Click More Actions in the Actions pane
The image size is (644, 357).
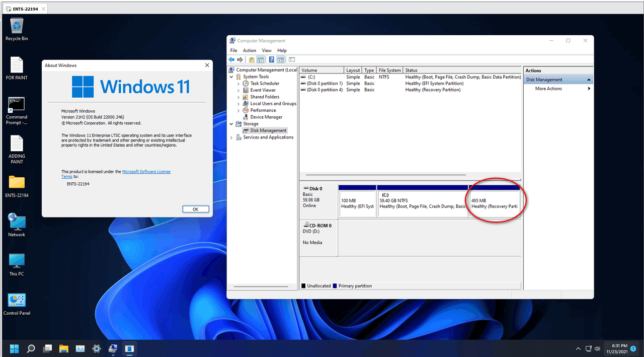click(x=548, y=89)
